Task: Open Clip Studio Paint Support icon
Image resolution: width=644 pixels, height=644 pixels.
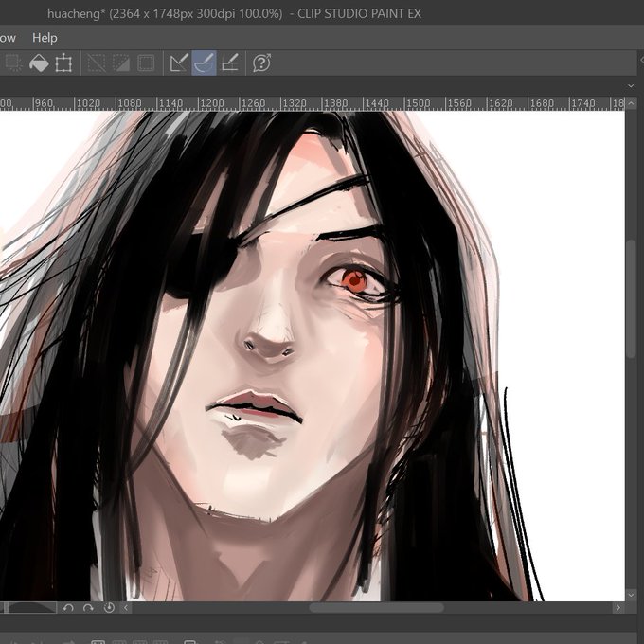Action: point(261,63)
